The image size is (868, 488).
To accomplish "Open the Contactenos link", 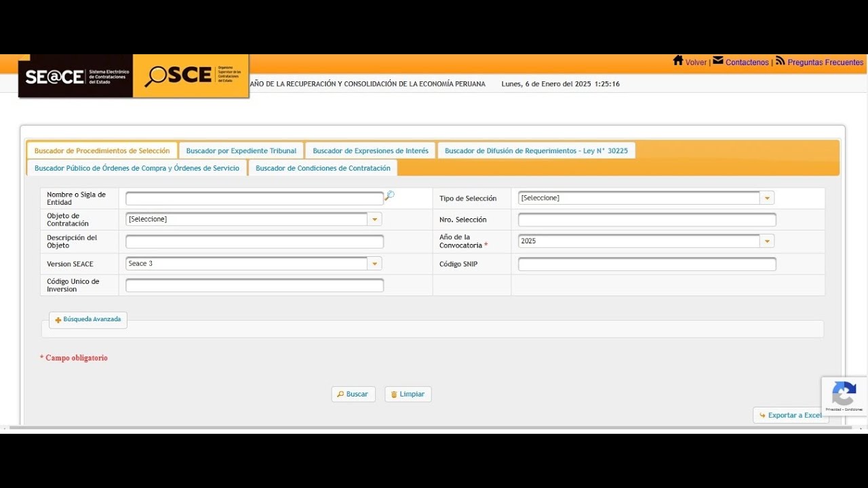I will pos(747,62).
